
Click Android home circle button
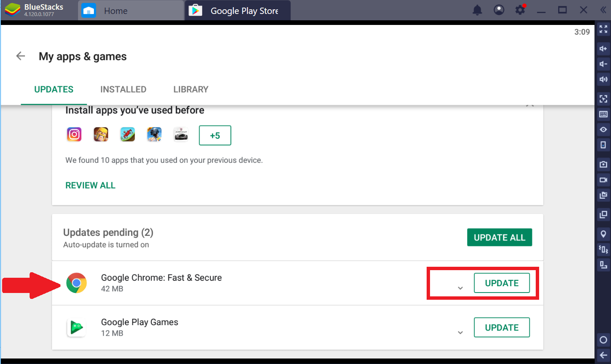(603, 340)
